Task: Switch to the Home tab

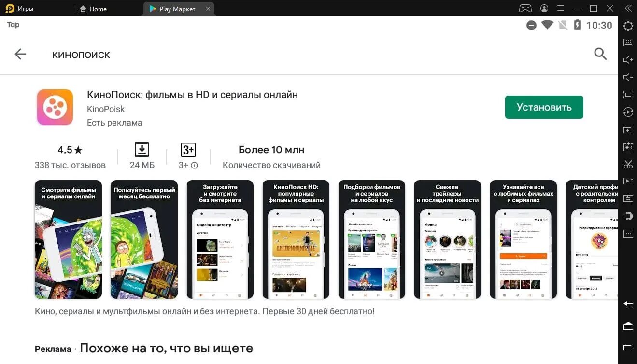Action: click(93, 9)
